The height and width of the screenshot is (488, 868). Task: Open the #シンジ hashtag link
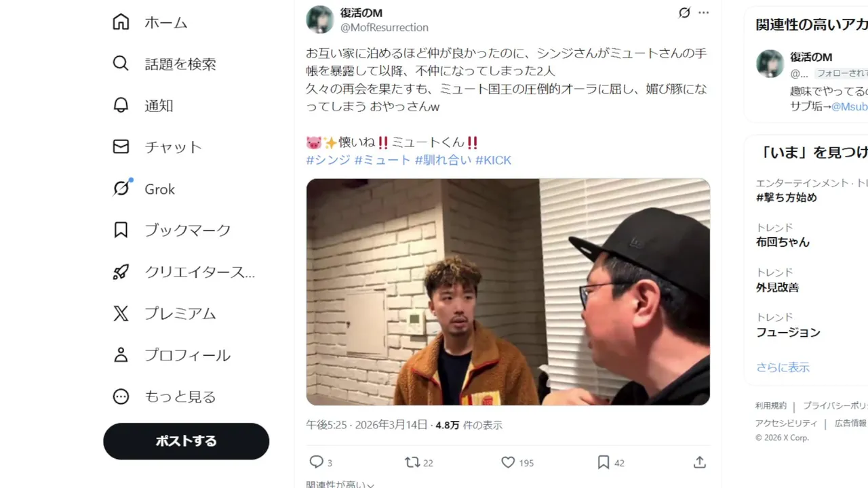pos(328,160)
